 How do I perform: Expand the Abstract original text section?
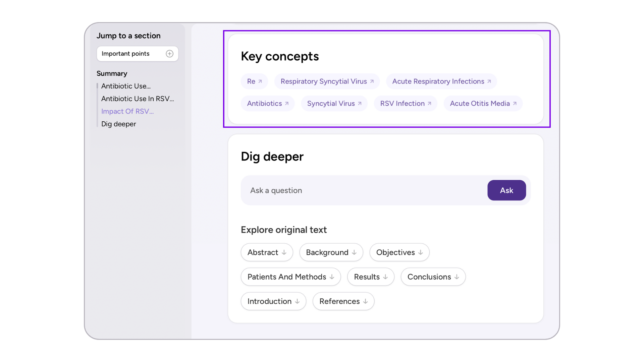pos(267,252)
